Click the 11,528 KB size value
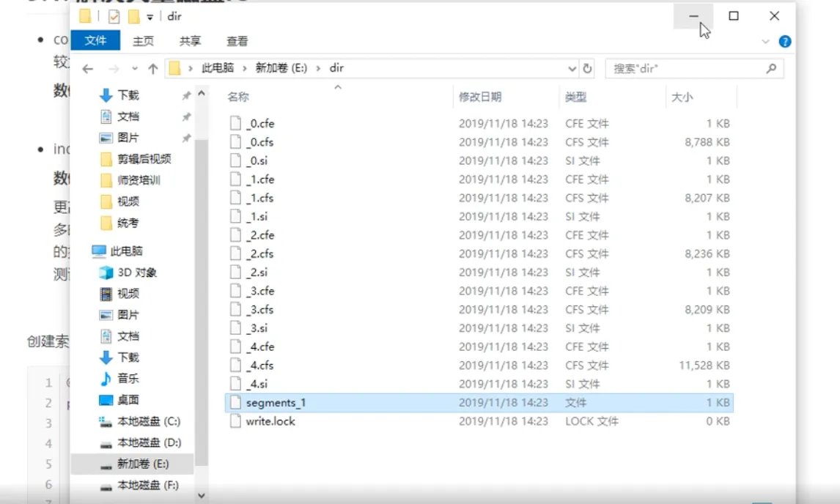 point(704,366)
